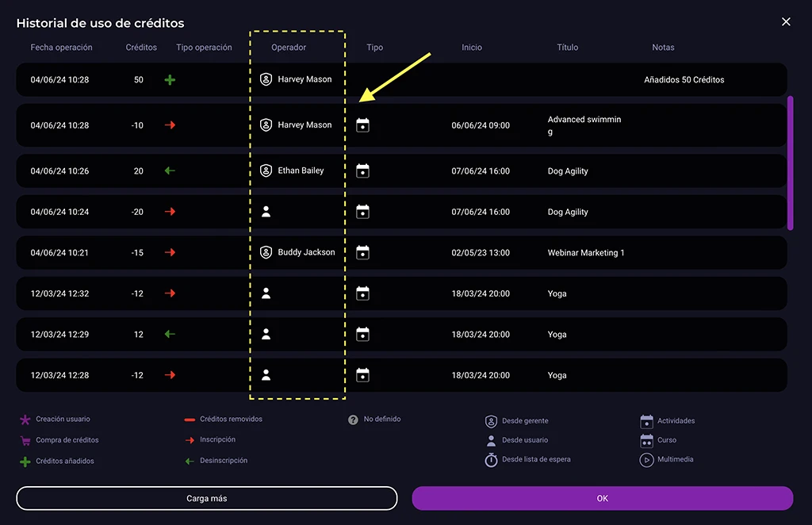This screenshot has width=812, height=525.
Task: Click the 'No definido' question mark icon
Action: coord(353,420)
